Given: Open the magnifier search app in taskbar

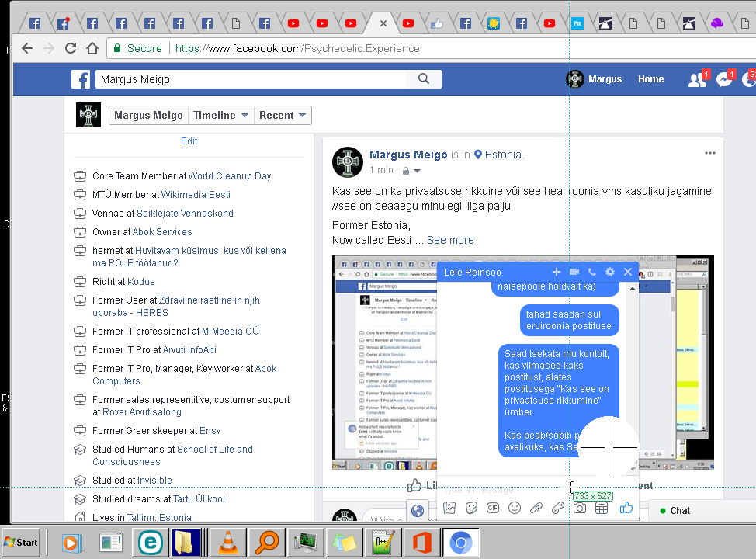Looking at the screenshot, I should click(267, 542).
